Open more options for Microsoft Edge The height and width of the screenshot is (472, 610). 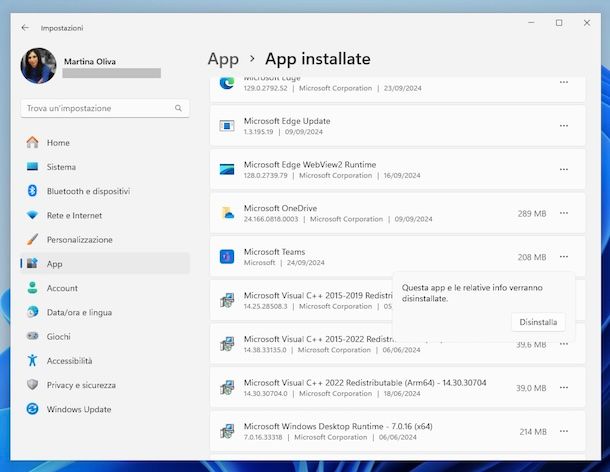pos(564,82)
